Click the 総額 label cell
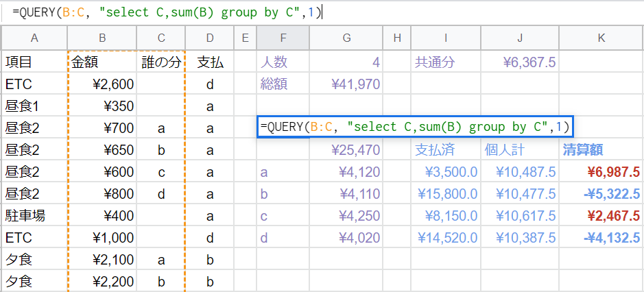 [283, 84]
